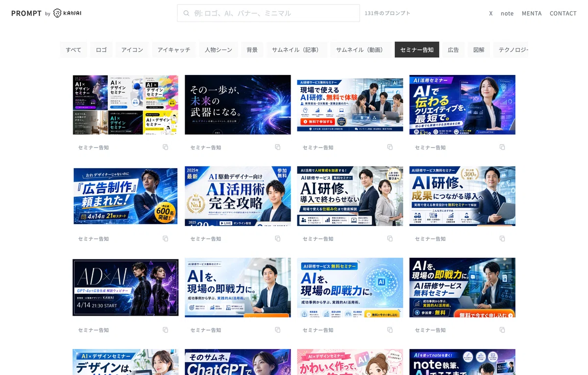
Task: Open the 図解 category tab
Action: click(x=479, y=50)
